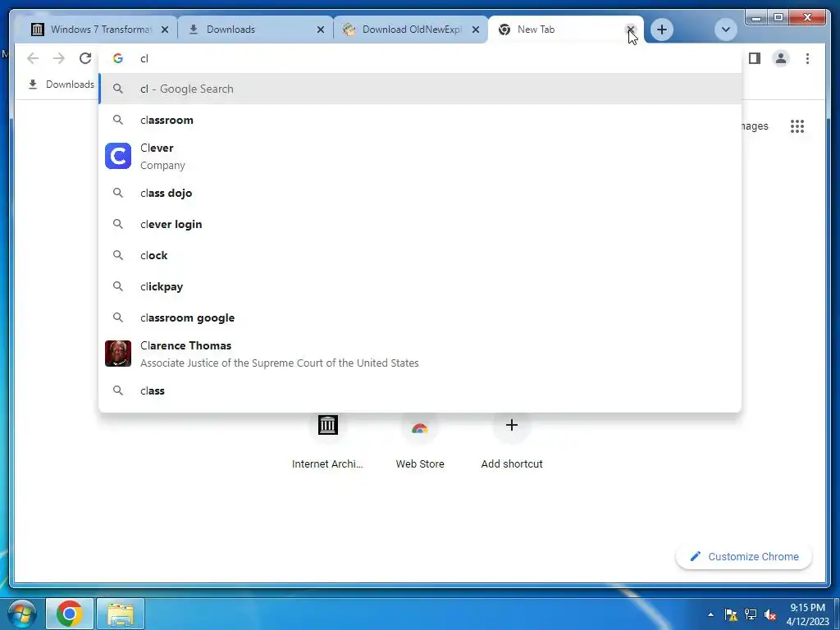Open the side panel
The image size is (840, 630).
tap(755, 58)
